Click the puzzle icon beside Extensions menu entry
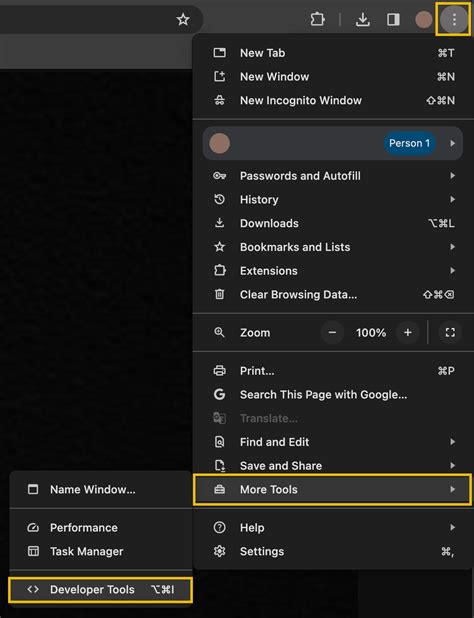 (x=219, y=270)
